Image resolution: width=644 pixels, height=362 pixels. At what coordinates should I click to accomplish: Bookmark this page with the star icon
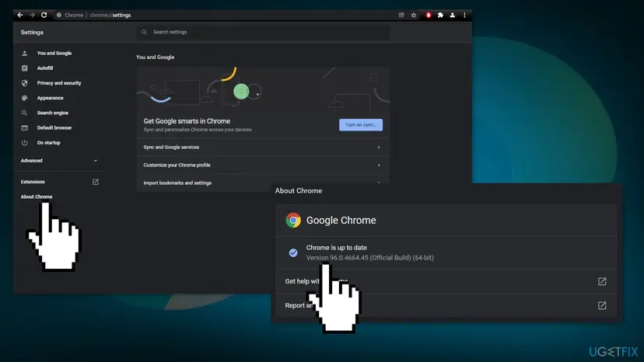tap(414, 16)
